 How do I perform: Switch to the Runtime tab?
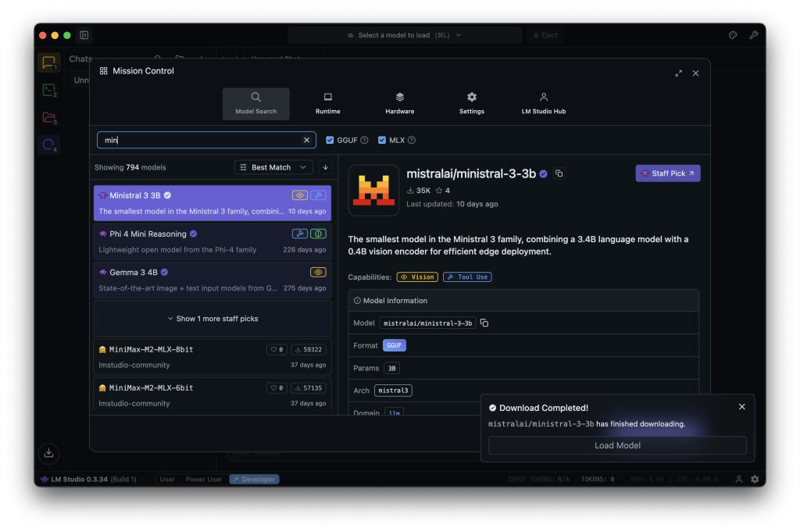(x=328, y=103)
